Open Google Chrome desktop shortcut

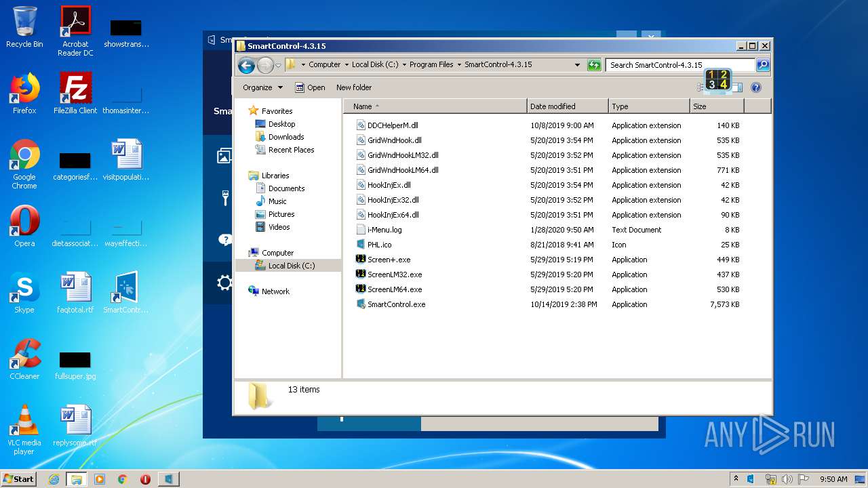[x=24, y=164]
